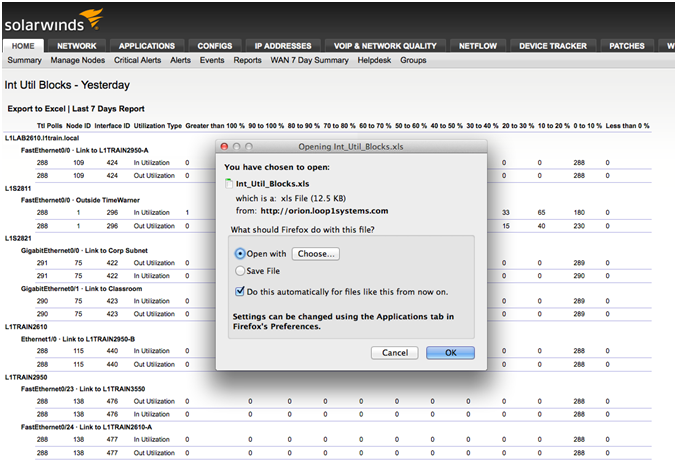Click node name L1S2811

tap(18, 188)
